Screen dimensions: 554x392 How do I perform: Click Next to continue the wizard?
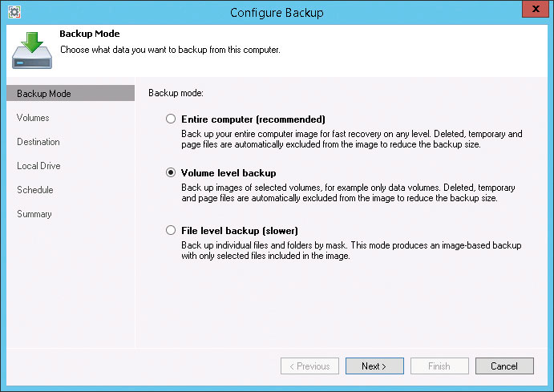[x=374, y=366]
